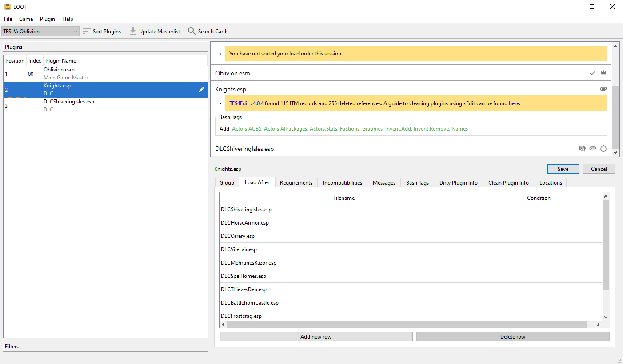Screen dimensions: 623x364
Task: Click the droplet icon on DLCShiveringIsles.esp card
Action: (603, 148)
